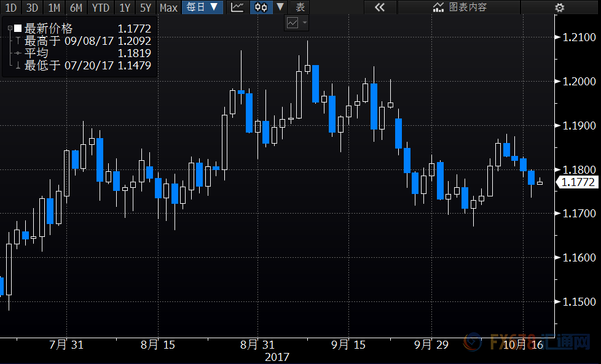601x364 pixels.
Task: Click the 1.1772 current price tag
Action: tap(578, 182)
